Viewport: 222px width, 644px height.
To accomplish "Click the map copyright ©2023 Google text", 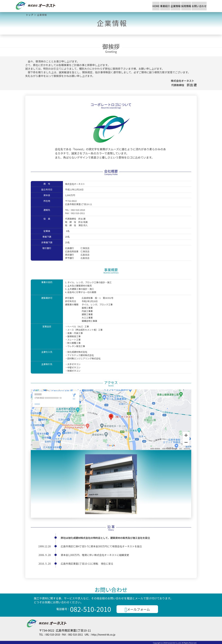I will (x=172, y=449).
